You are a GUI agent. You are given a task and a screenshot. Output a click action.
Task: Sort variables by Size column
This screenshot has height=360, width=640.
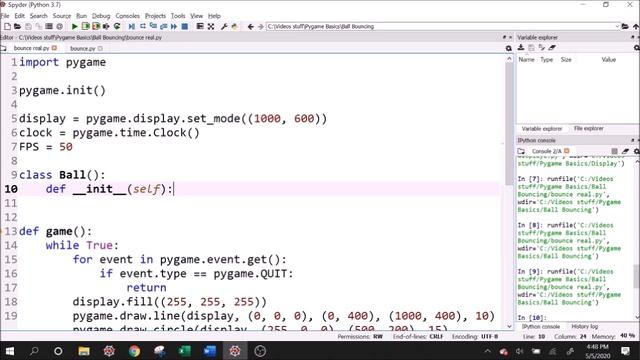pyautogui.click(x=566, y=60)
